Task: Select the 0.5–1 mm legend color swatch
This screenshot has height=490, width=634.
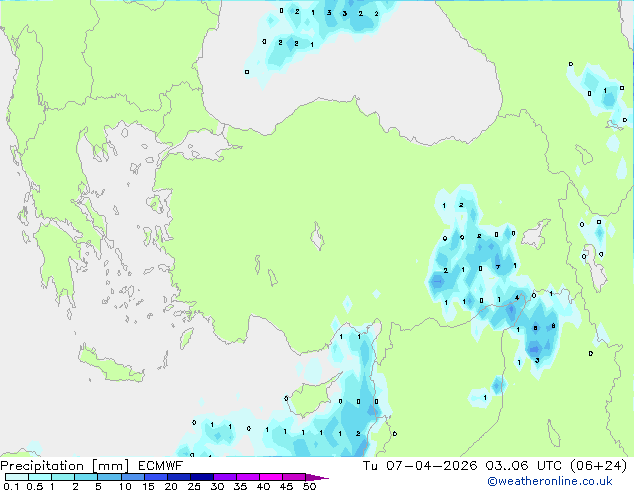Action: pos(40,477)
